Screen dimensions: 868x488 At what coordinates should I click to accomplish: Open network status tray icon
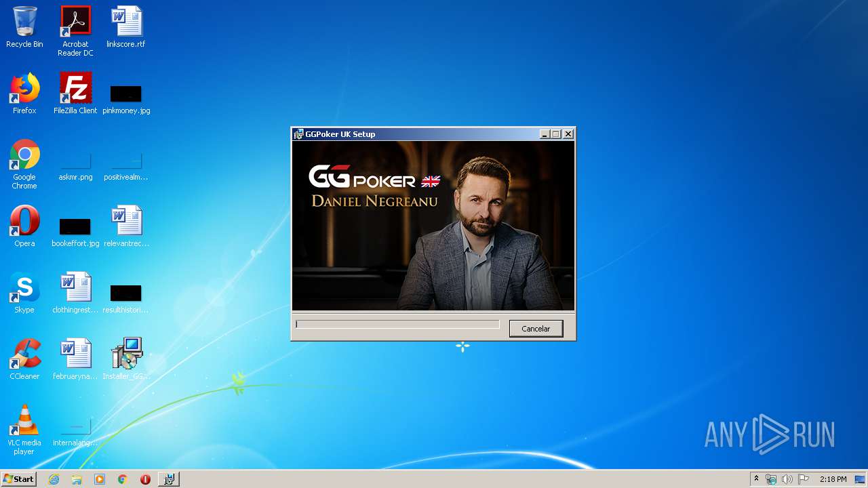coord(771,479)
